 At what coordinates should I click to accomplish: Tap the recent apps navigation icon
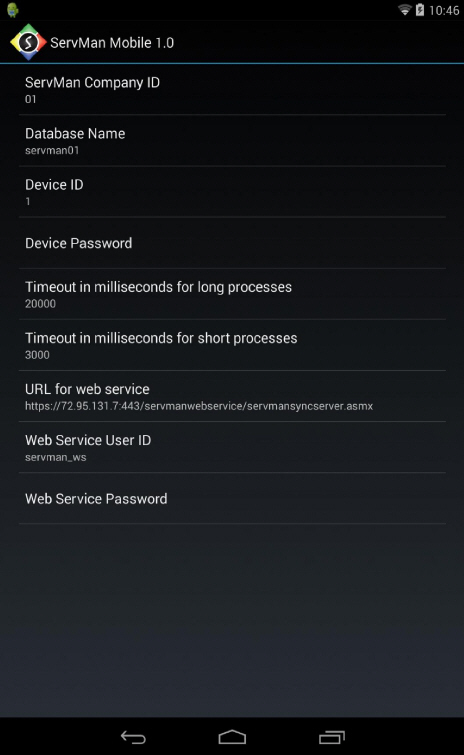click(x=332, y=737)
